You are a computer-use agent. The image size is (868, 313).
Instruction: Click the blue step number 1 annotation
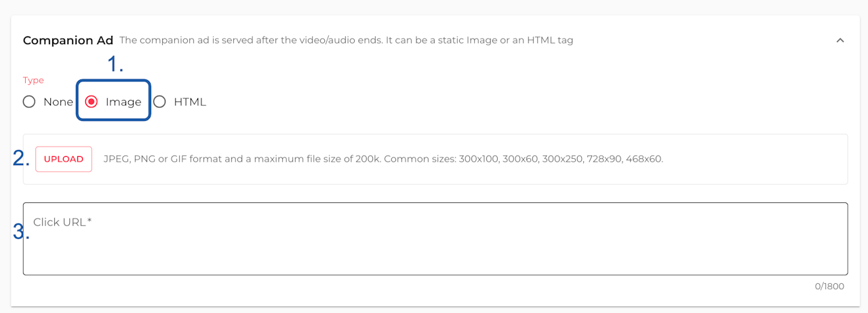[116, 65]
